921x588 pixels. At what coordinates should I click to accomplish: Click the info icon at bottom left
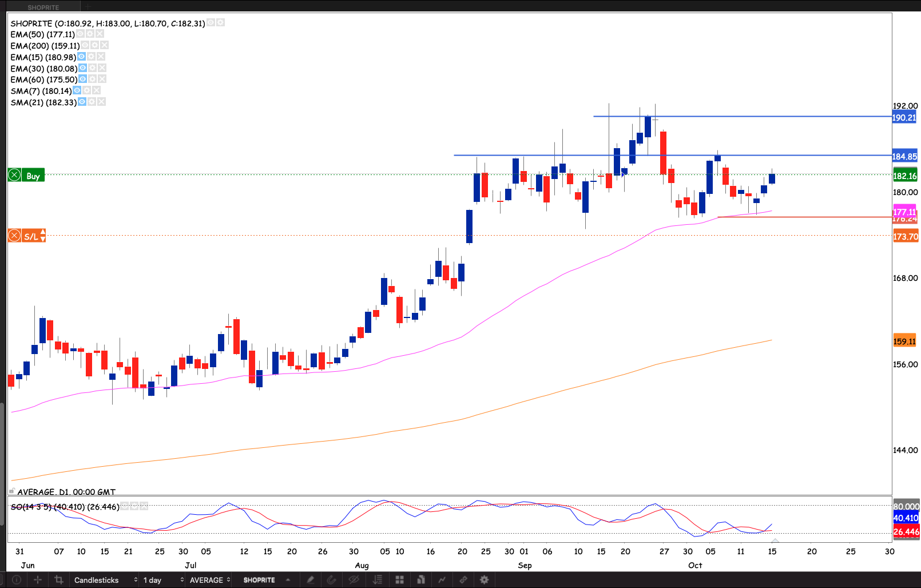(17, 580)
